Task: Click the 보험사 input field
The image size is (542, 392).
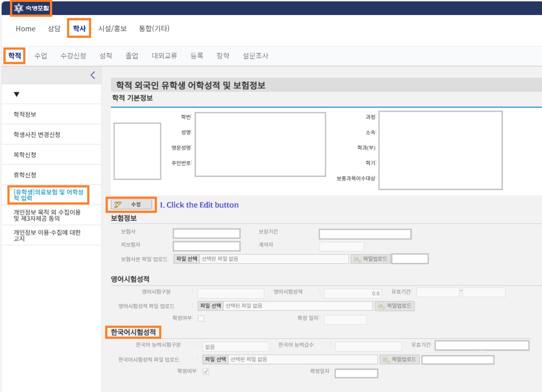Action: (x=207, y=234)
